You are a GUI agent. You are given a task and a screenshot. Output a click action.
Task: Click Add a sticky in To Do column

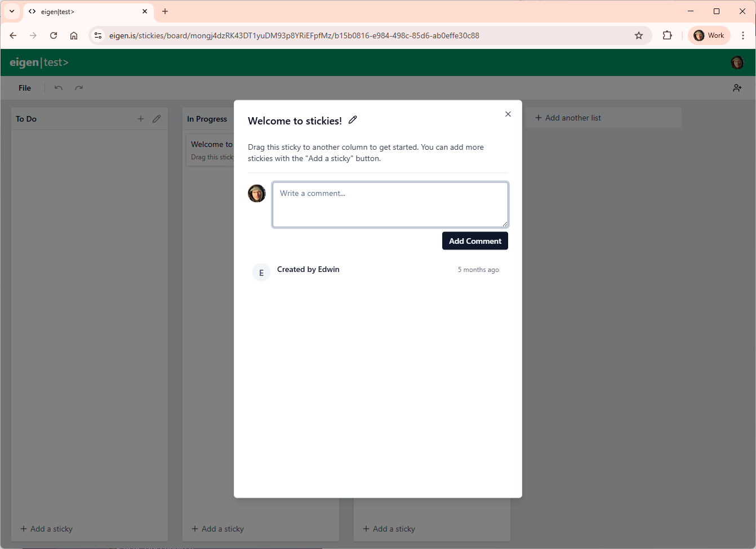[x=47, y=529]
